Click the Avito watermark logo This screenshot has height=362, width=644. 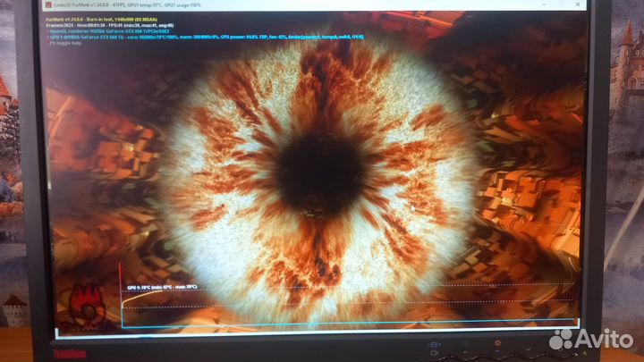point(590,339)
